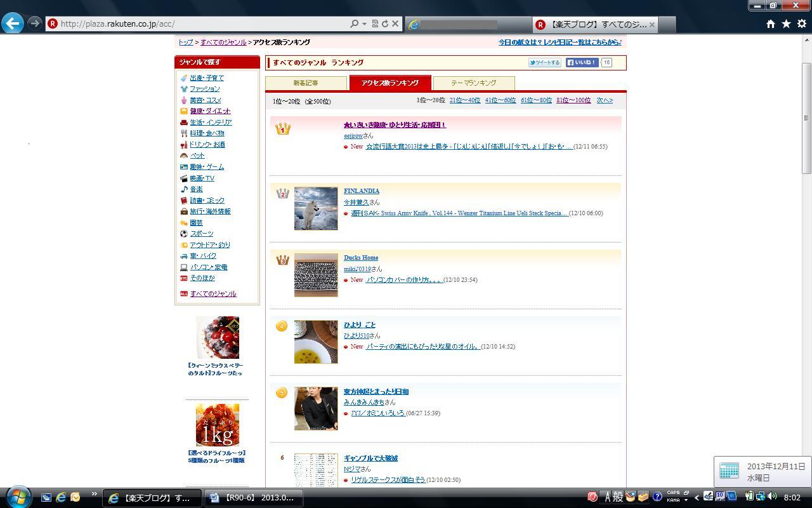Expand the address bar search dropdown arrow
Viewport: 812px width, 508px height.
tap(364, 23)
